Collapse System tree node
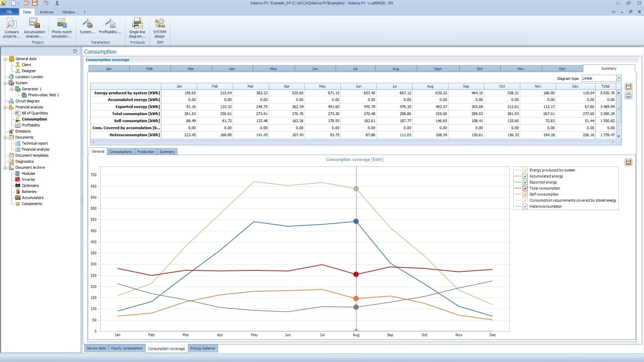The image size is (644, 362). 5,83
